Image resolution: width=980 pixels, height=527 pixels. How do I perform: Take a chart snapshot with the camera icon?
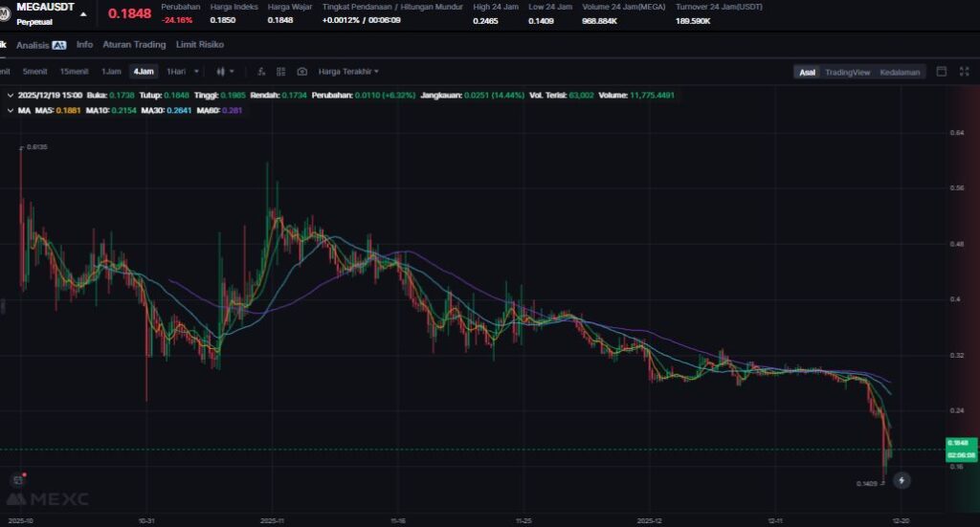(302, 72)
